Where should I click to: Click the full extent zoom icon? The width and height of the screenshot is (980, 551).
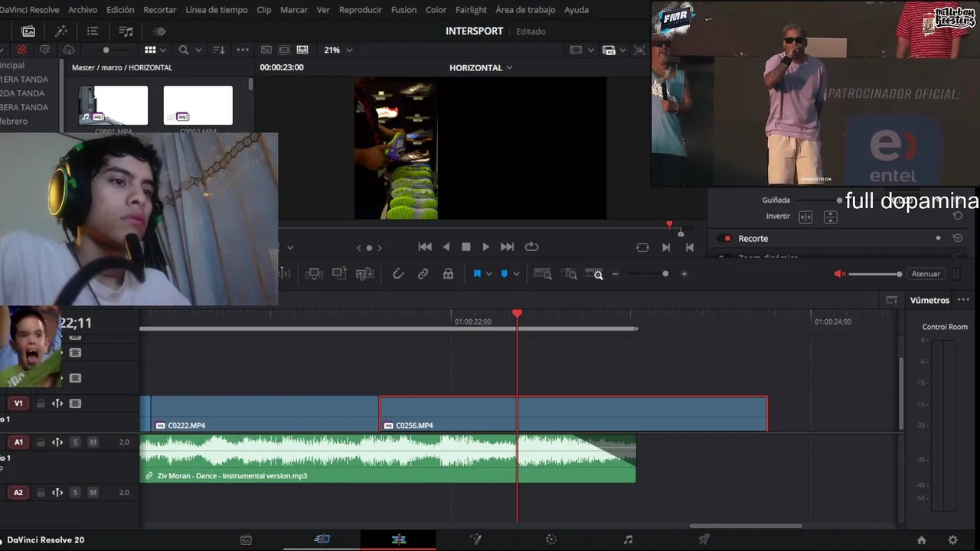(543, 274)
